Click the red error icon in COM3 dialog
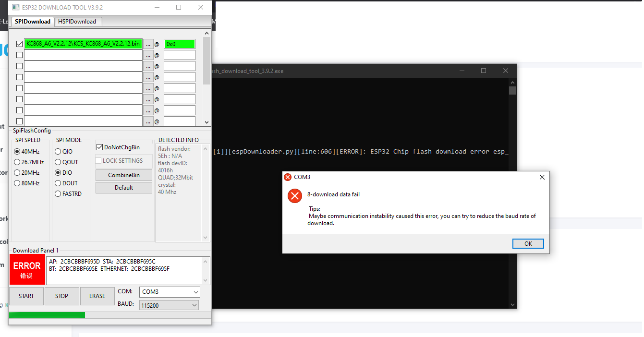 click(294, 196)
